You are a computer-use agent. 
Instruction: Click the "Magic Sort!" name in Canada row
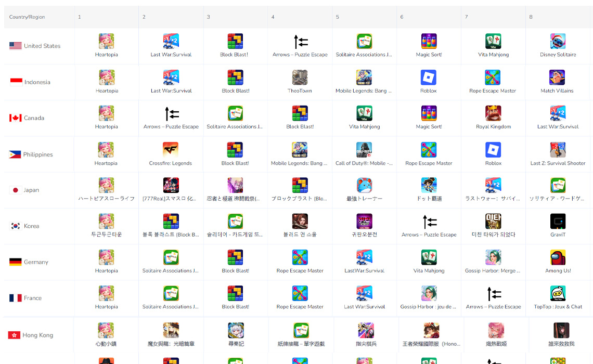tap(429, 127)
